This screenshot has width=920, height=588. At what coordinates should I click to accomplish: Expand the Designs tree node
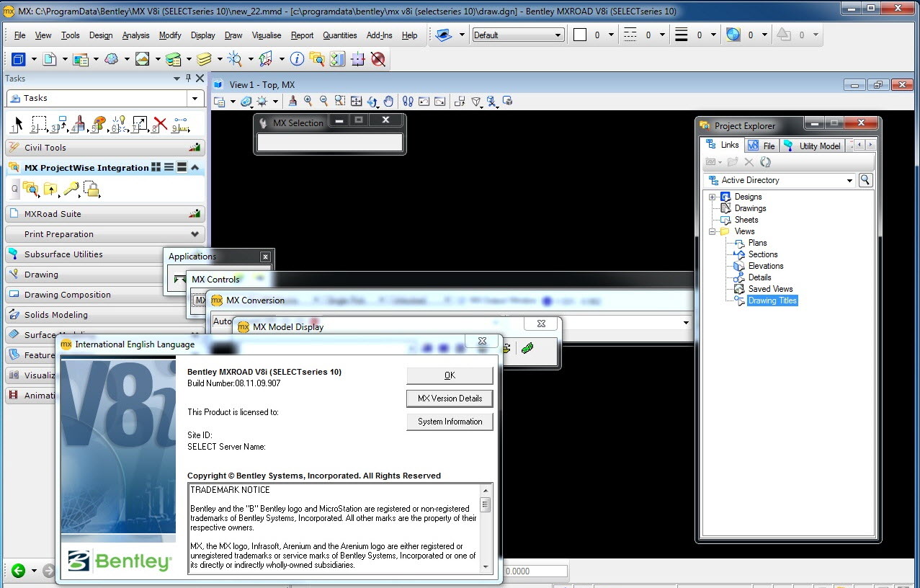tap(712, 197)
